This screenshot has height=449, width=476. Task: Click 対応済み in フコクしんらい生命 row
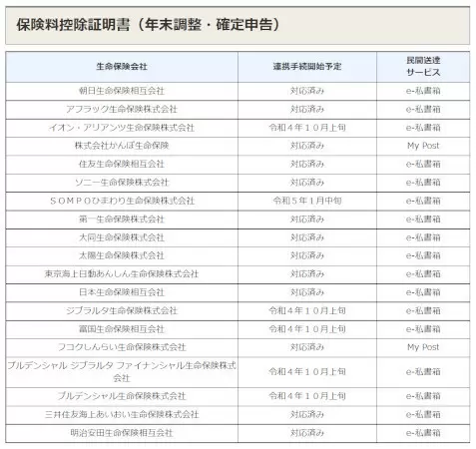coord(307,347)
